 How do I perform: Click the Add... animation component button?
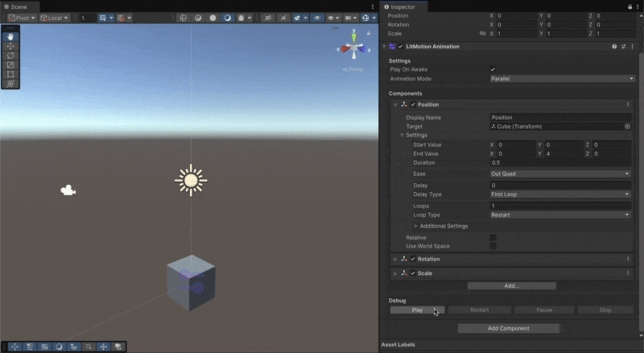tap(512, 285)
